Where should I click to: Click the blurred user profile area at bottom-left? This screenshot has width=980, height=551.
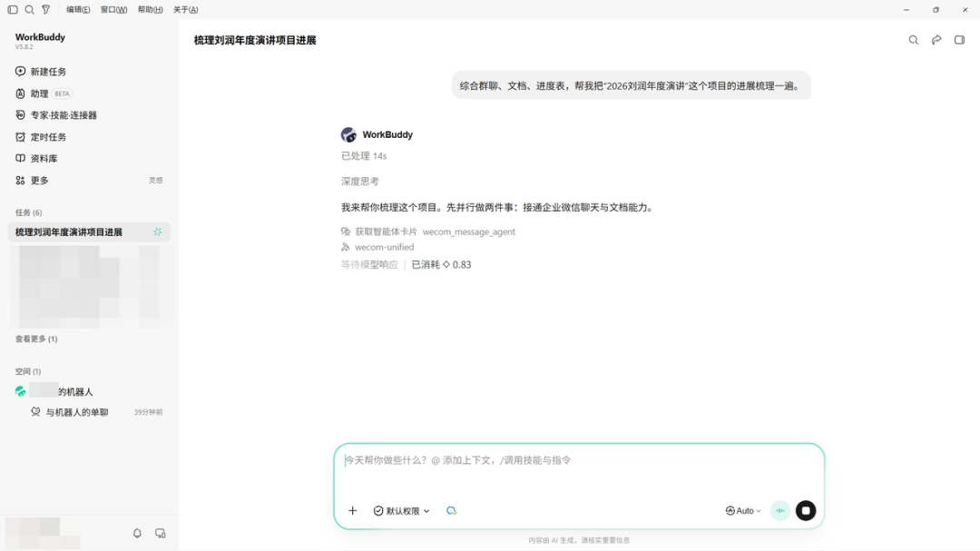(x=43, y=534)
